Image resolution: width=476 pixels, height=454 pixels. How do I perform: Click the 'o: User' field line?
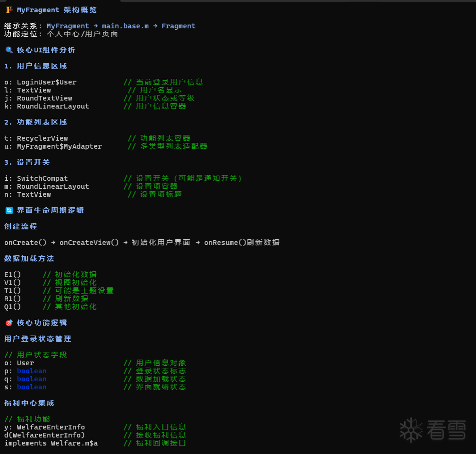click(x=19, y=363)
